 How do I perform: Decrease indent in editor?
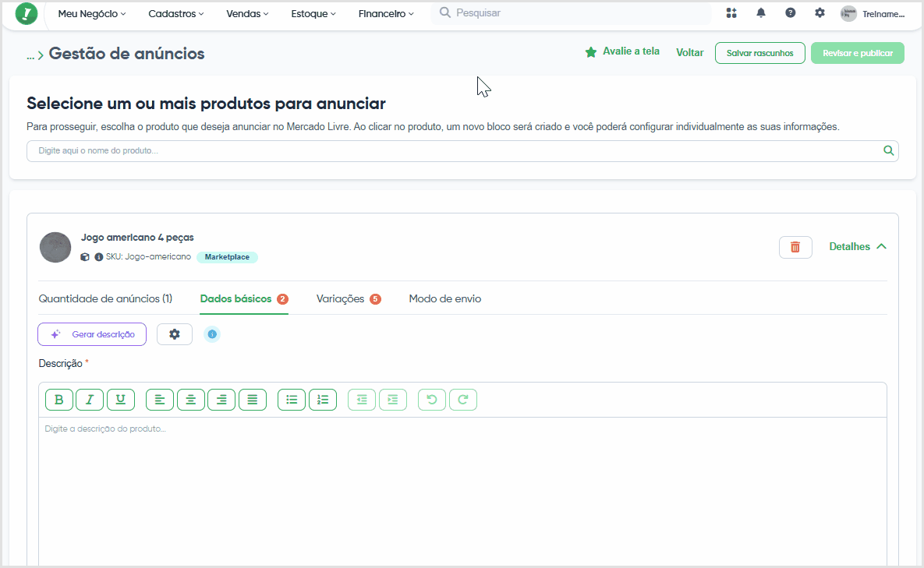(x=362, y=400)
